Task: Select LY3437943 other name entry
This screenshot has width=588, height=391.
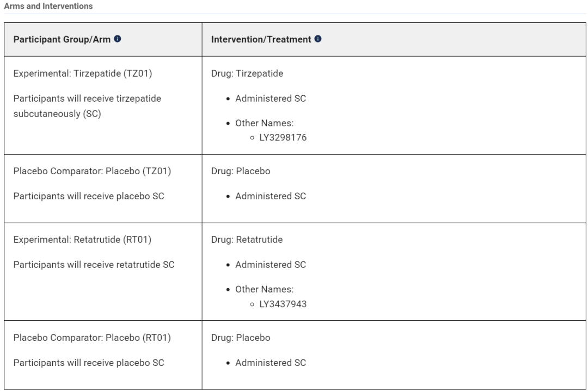Action: [x=283, y=304]
